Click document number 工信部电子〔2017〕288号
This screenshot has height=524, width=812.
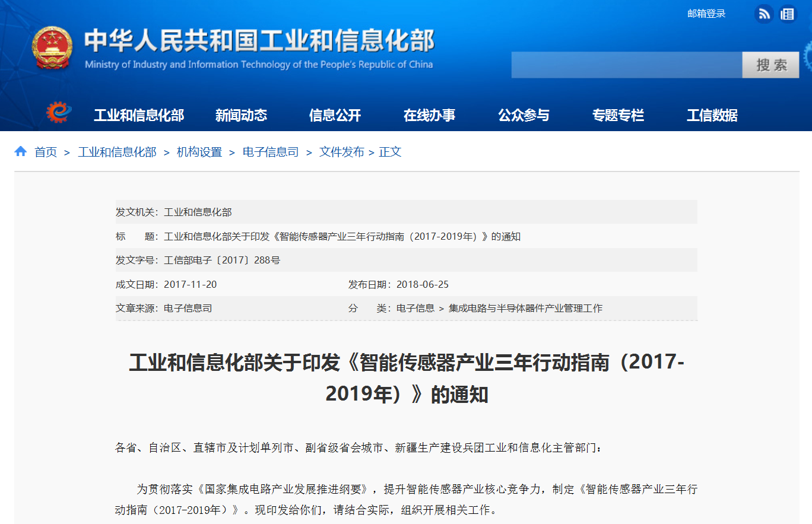pos(222,260)
